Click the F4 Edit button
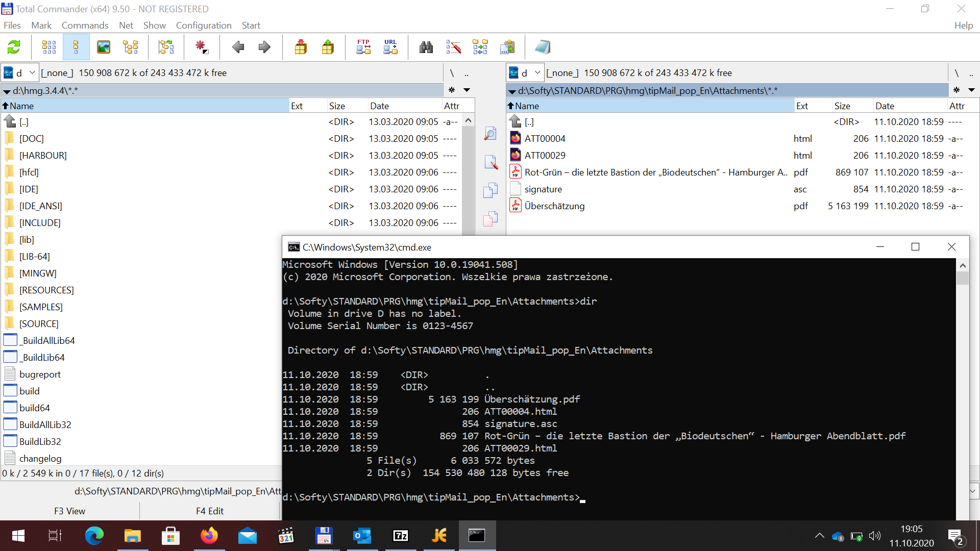The height and width of the screenshot is (551, 980). (x=210, y=511)
